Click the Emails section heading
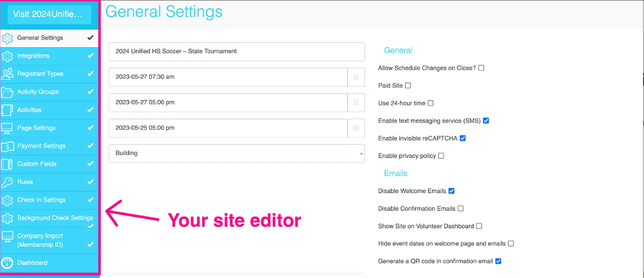The width and height of the screenshot is (644, 278). tap(395, 173)
